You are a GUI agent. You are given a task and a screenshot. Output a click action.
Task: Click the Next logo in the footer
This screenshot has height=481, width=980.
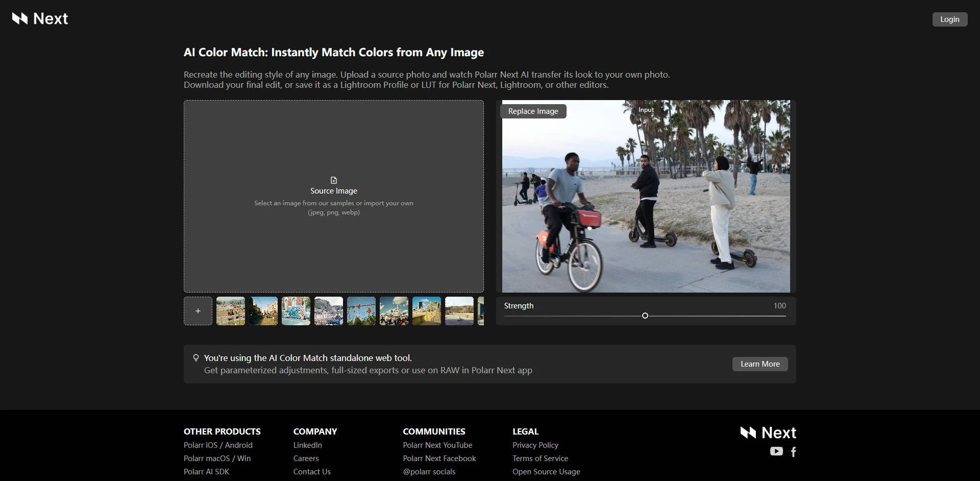tap(768, 432)
